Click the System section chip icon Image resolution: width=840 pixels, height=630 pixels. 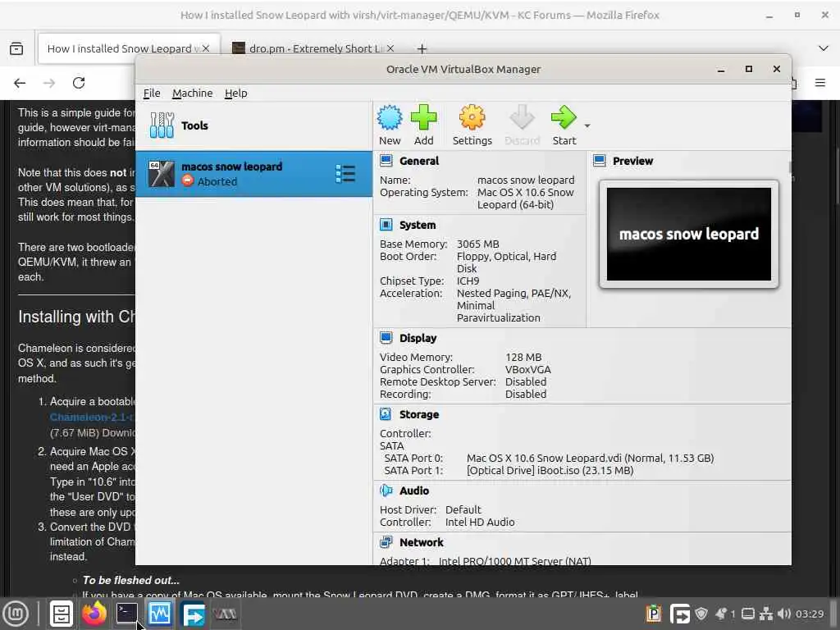point(386,225)
